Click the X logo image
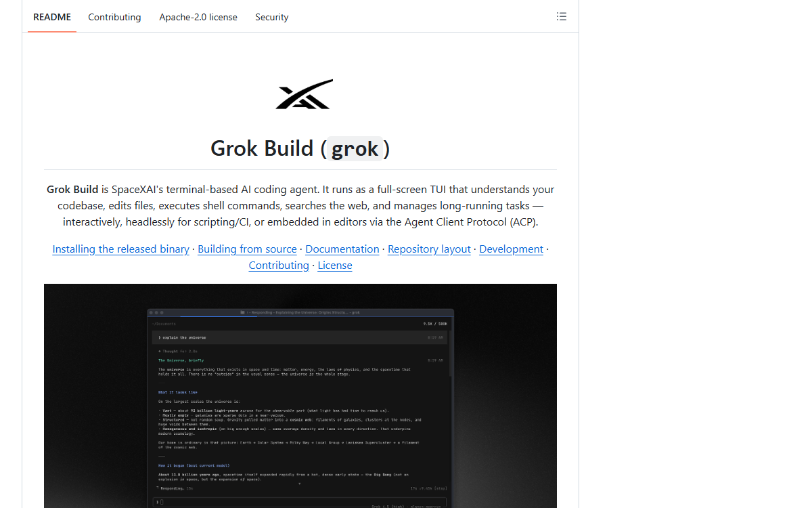 [304, 94]
